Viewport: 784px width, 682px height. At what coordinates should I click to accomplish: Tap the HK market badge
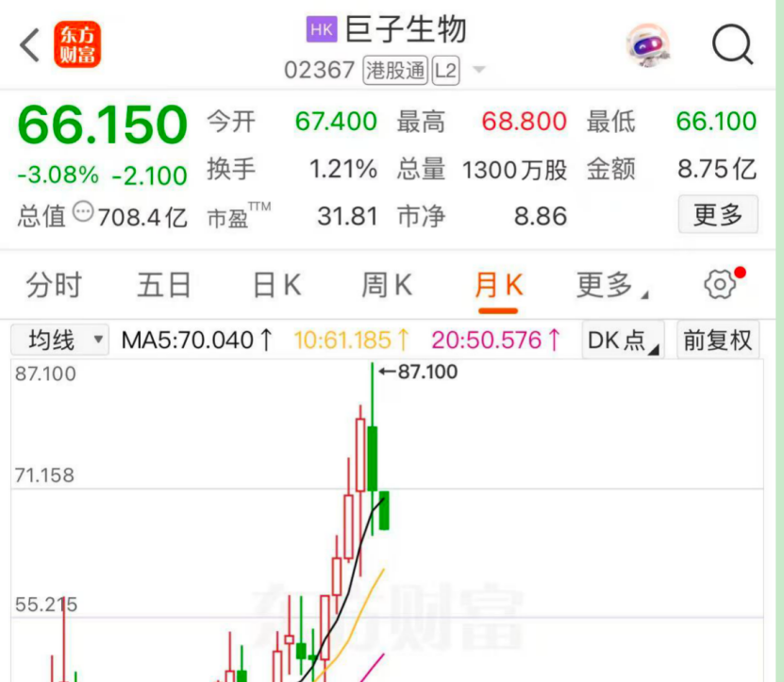322,29
